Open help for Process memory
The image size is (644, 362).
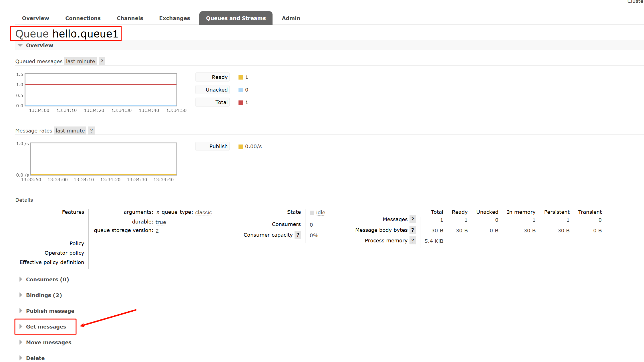tap(412, 240)
